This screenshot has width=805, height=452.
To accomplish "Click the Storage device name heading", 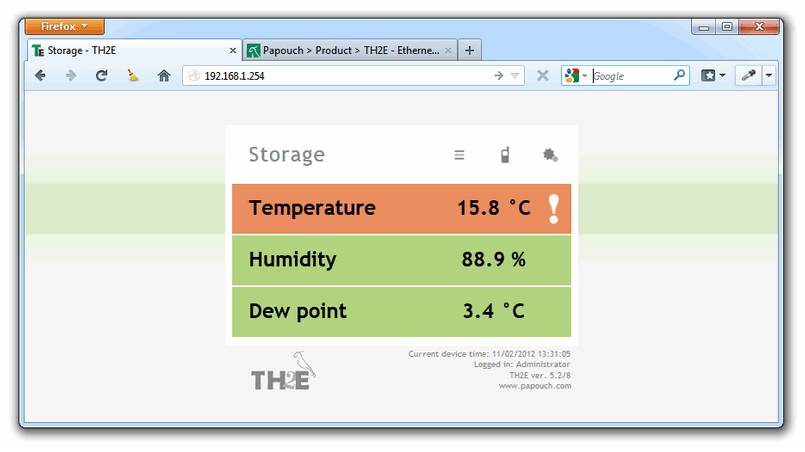I will 286,155.
